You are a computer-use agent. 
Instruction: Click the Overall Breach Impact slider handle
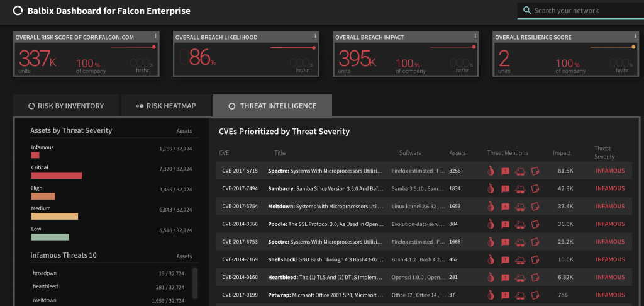[474, 47]
